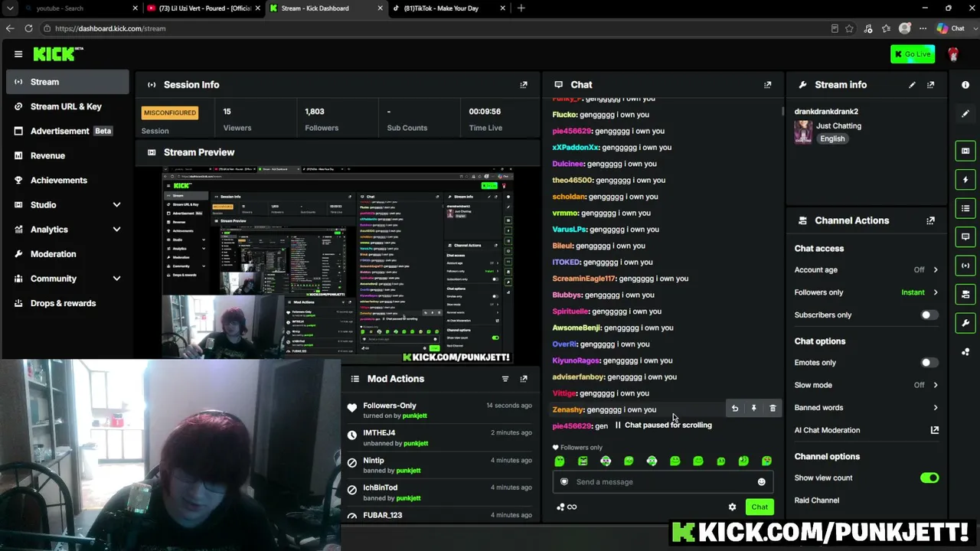Toggle lightning bolt widget icon in sidebar
Screen dimensions: 980x551
coord(965,180)
